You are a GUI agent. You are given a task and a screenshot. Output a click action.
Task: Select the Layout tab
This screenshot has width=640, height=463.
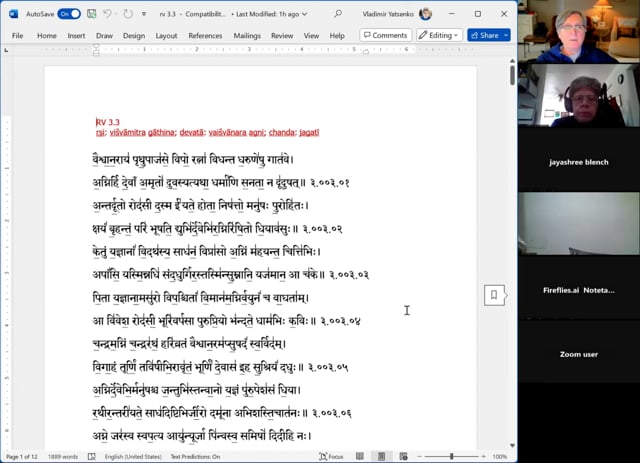coord(167,36)
